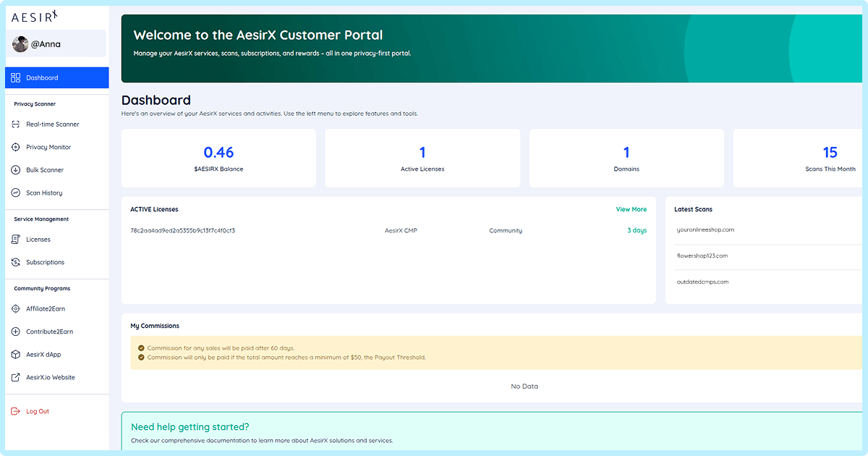This screenshot has height=456, width=868.
Task: Click the AesirX logo at top left
Action: pos(35,16)
